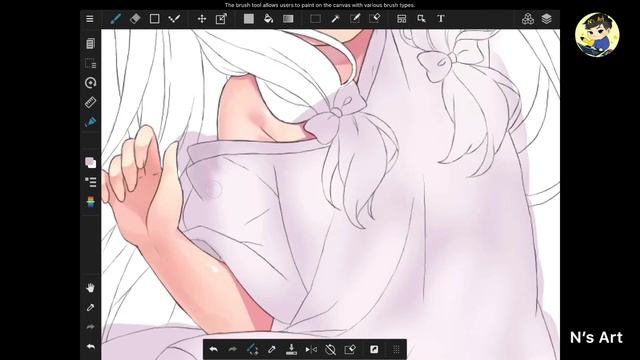Screen dimensions: 640x360
Task: Select the Gradient tool
Action: click(288, 19)
